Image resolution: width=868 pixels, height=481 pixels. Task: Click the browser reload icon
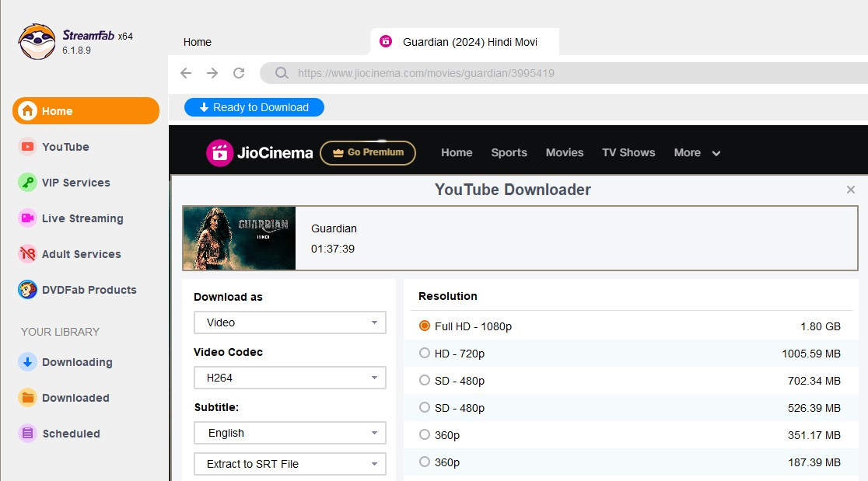click(x=239, y=73)
